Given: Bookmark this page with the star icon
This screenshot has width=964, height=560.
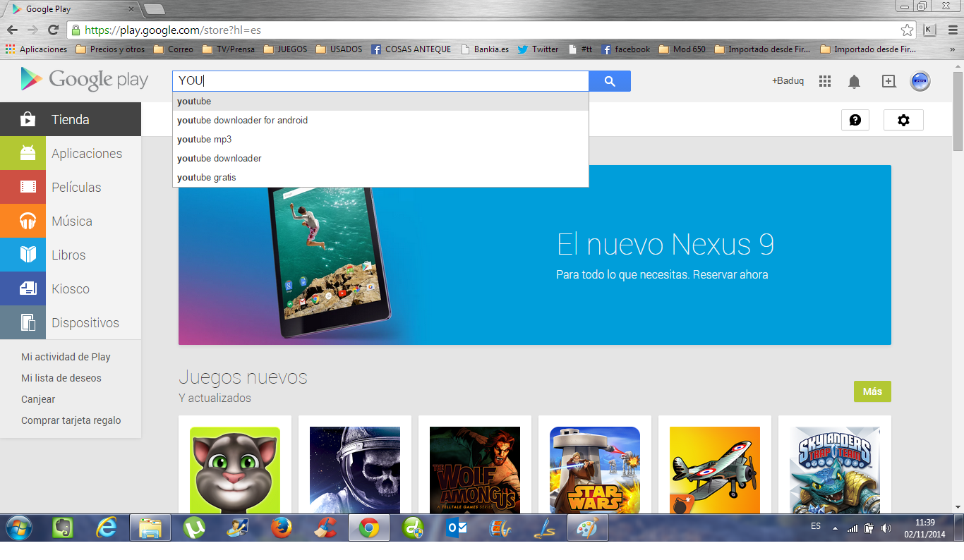Looking at the screenshot, I should point(907,30).
